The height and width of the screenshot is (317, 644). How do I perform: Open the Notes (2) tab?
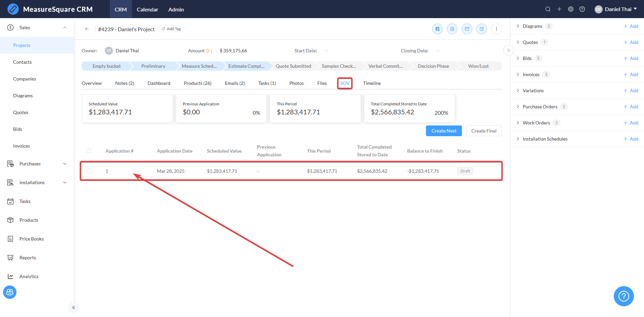click(x=125, y=83)
